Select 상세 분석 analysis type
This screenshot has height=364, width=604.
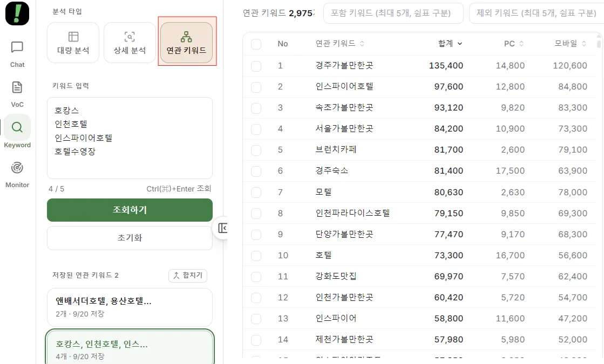(130, 43)
